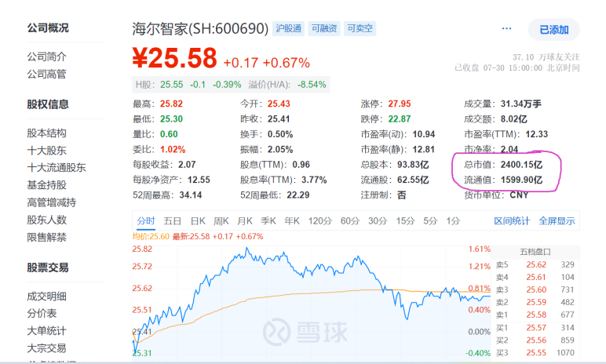606x364 pixels.
Task: Click the 卖2 price 25.59
Action: (536, 302)
